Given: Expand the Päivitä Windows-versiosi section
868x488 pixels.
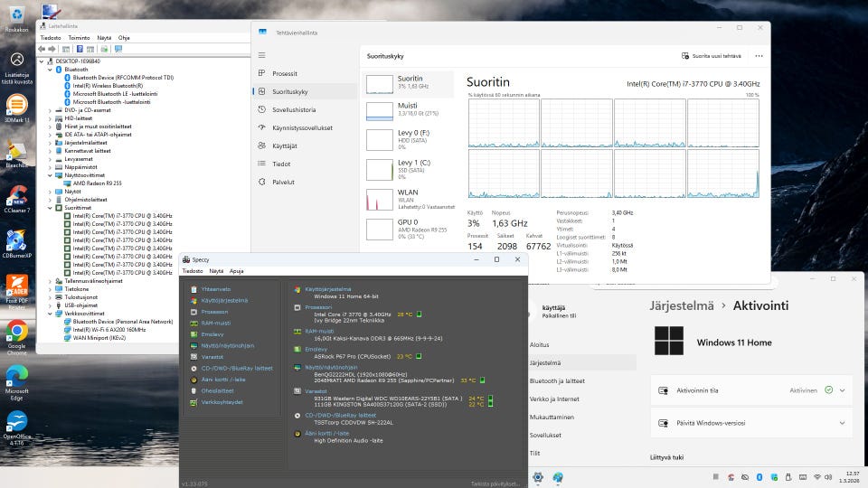Looking at the screenshot, I should click(843, 422).
